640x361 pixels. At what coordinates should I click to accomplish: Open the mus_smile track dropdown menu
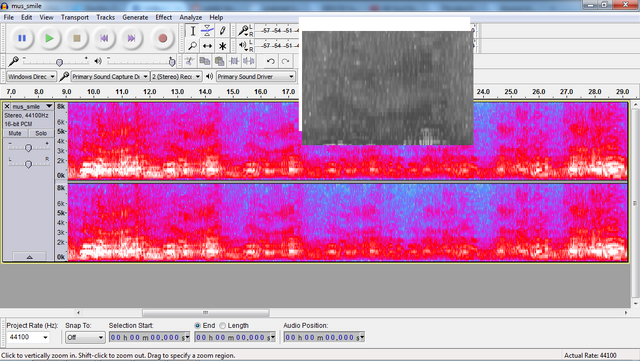49,106
